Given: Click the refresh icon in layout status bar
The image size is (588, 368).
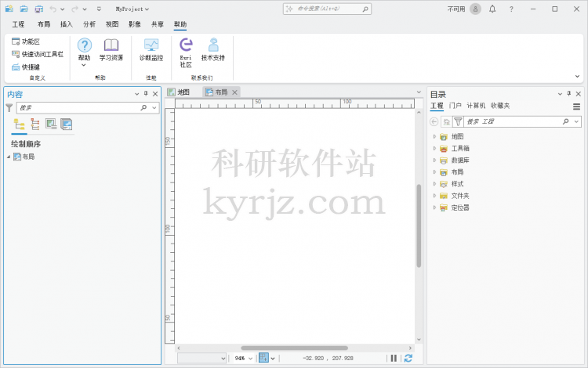Looking at the screenshot, I should (x=408, y=359).
